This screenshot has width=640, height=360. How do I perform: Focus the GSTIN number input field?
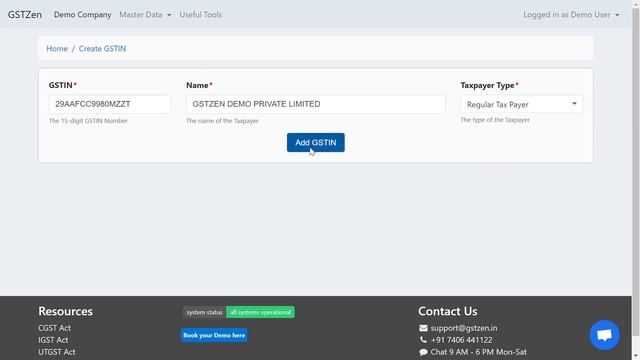[x=110, y=104]
